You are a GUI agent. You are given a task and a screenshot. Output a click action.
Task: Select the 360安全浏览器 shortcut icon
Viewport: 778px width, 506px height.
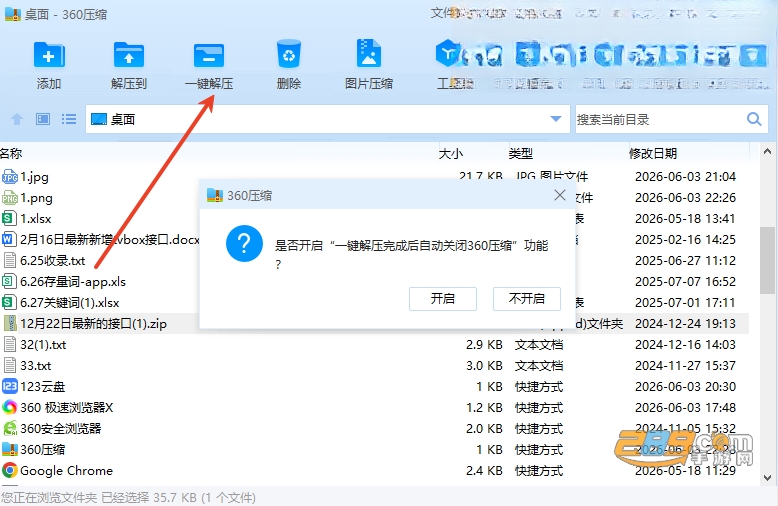pyautogui.click(x=10, y=429)
